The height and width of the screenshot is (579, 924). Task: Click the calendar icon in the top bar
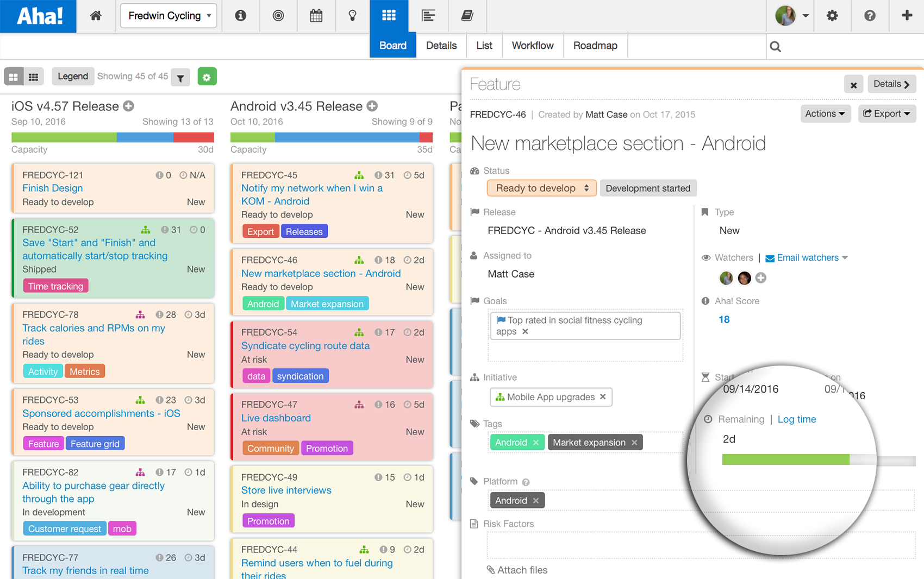(316, 16)
